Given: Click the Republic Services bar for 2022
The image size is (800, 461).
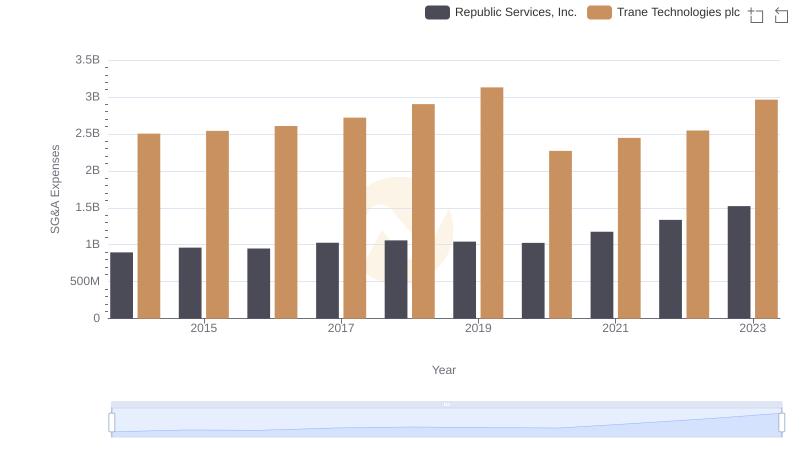Looking at the screenshot, I should click(x=670, y=269).
